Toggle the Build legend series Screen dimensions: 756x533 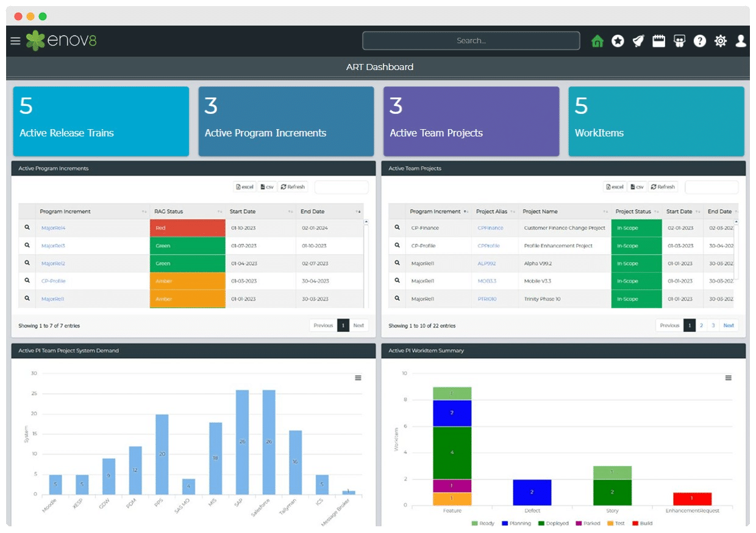coord(642,523)
